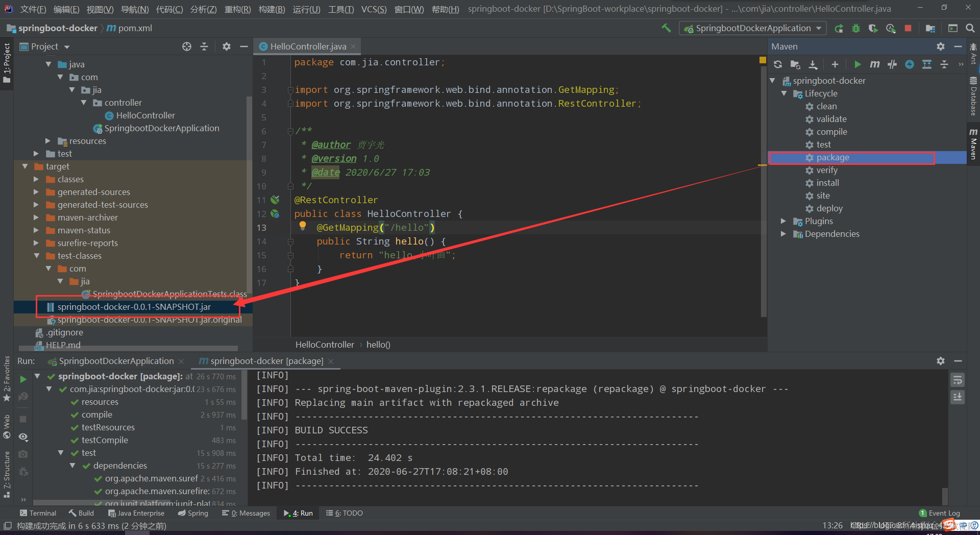Toggle the Maven side tool button

point(973,143)
